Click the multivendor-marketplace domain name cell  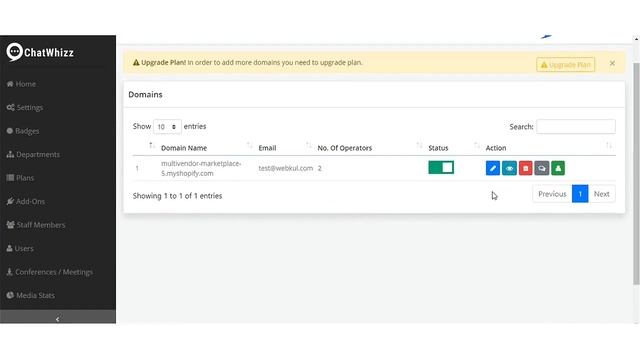[201, 168]
